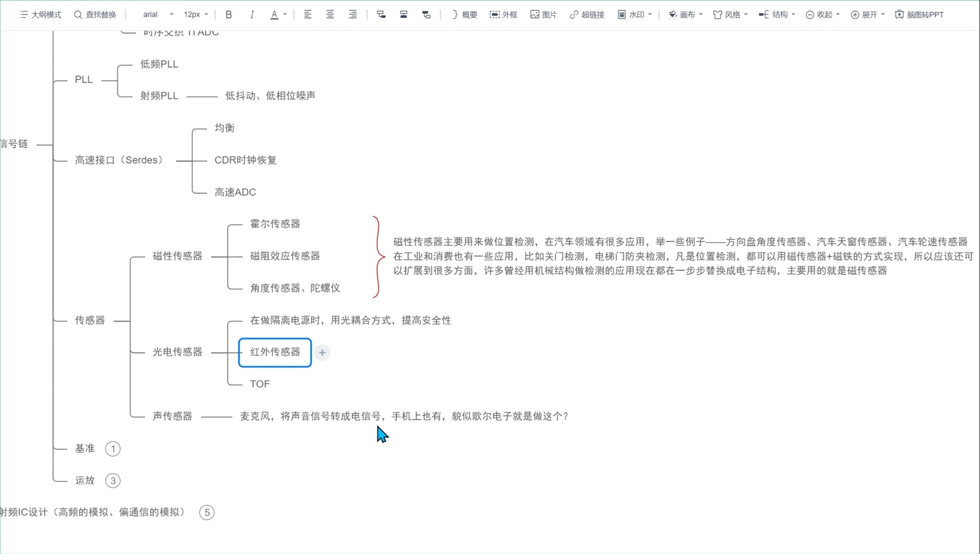Viewport: 980px width, 554px height.
Task: Select the 霍尔传感器 node
Action: (x=275, y=224)
